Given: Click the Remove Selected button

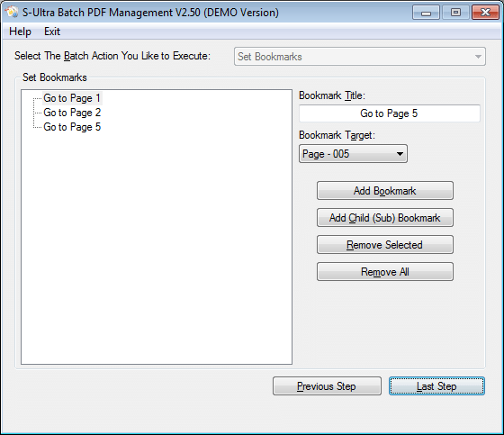Looking at the screenshot, I should [x=385, y=245].
